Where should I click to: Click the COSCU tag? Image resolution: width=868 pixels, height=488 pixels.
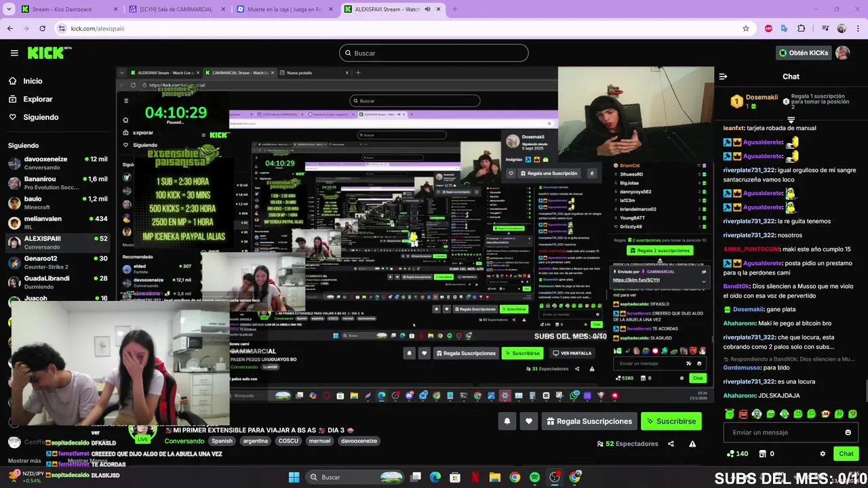[288, 441]
